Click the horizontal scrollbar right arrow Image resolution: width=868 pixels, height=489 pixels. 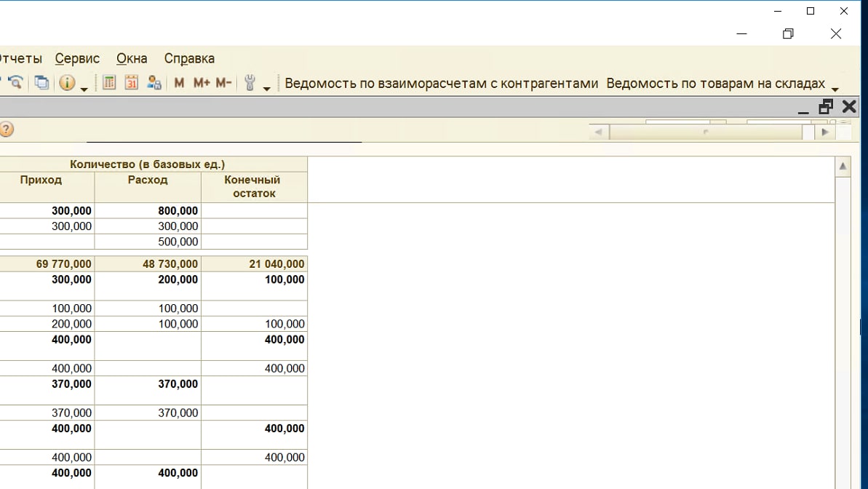(x=825, y=132)
